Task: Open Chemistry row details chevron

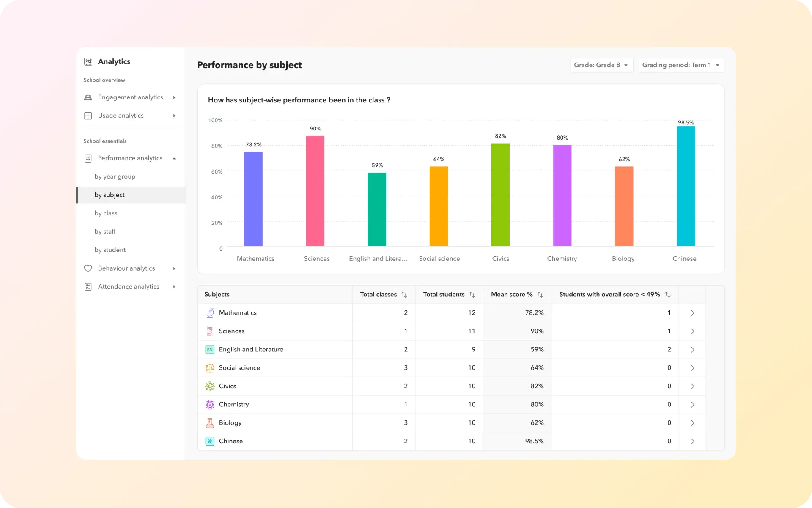Action: (692, 404)
